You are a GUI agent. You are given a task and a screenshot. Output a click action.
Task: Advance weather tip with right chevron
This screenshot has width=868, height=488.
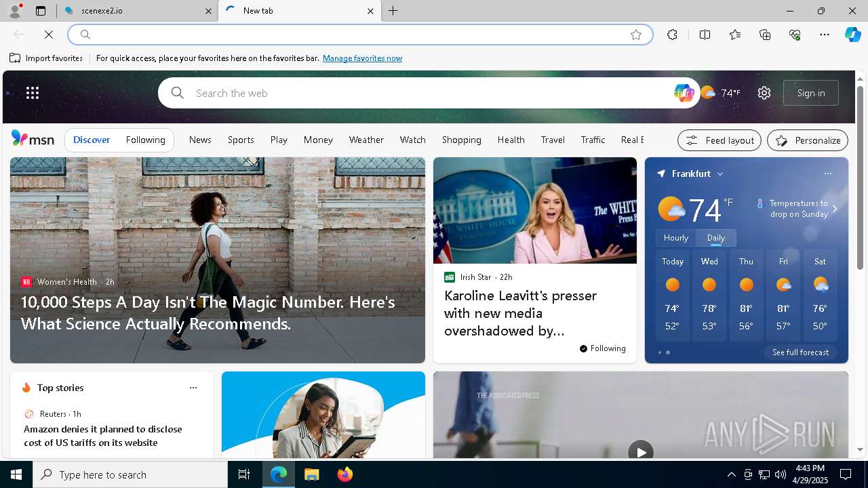[835, 209]
